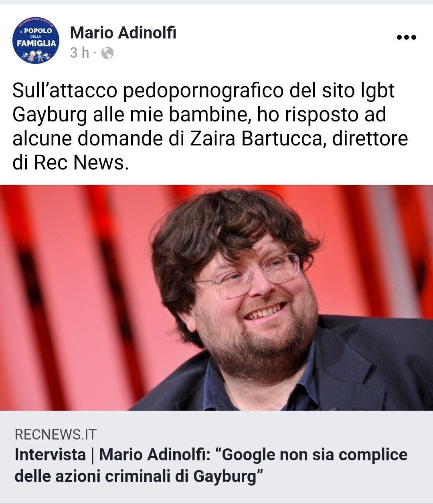This screenshot has height=504, width=433.
Task: Click 'di Rec News.' at end of caption
Action: click(x=71, y=163)
